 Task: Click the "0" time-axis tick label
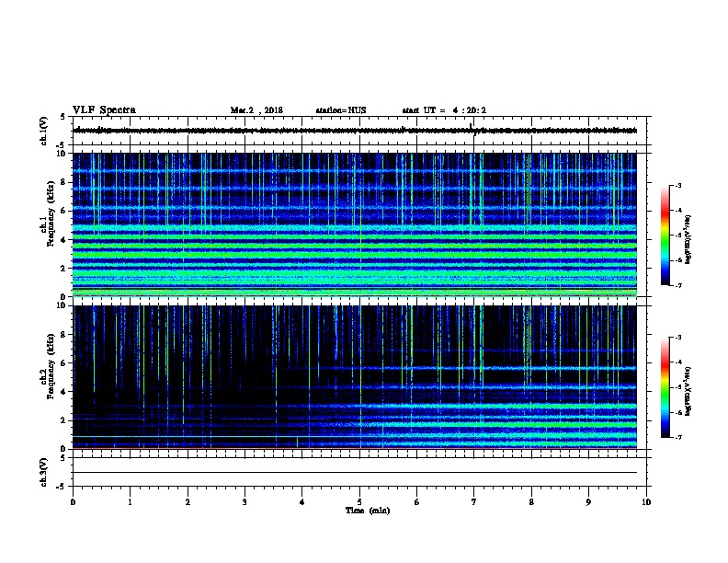point(73,502)
